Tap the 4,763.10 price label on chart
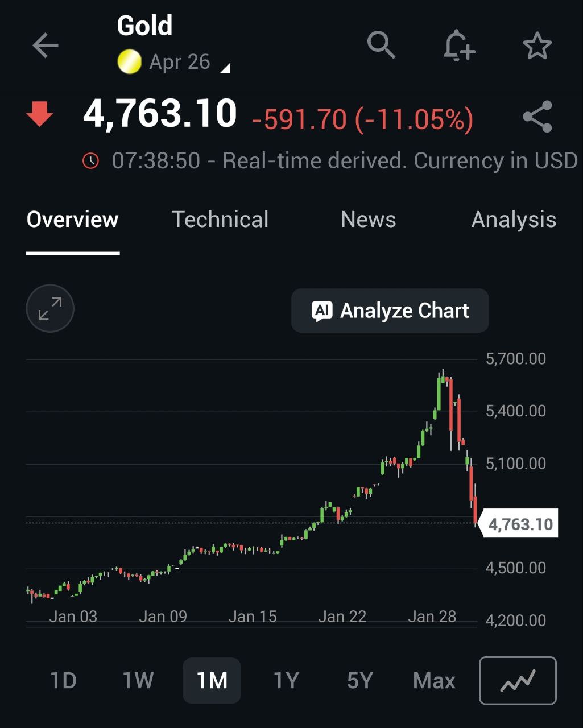The height and width of the screenshot is (728, 583). (x=520, y=524)
